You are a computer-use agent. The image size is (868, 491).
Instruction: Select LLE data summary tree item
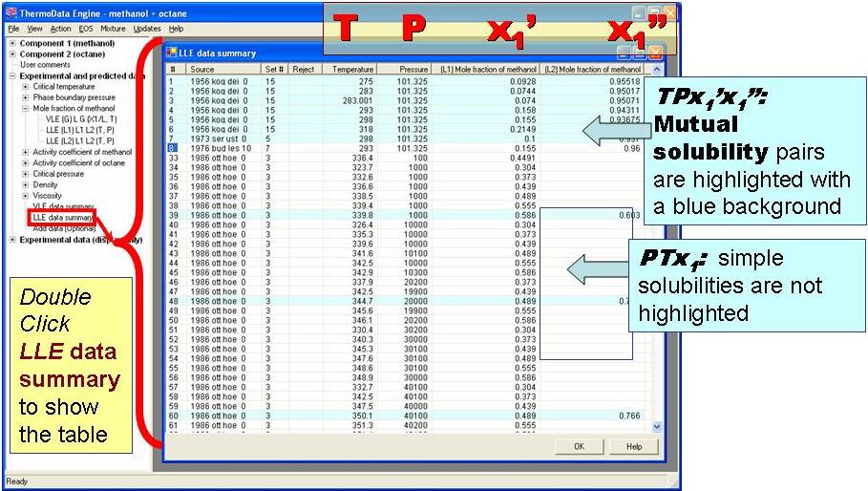(x=62, y=218)
